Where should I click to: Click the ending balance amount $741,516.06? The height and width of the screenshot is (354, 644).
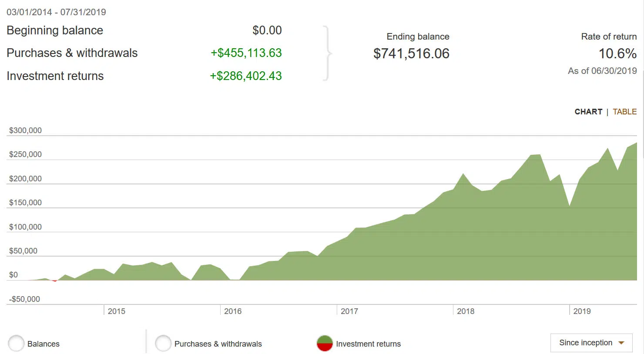tap(411, 53)
